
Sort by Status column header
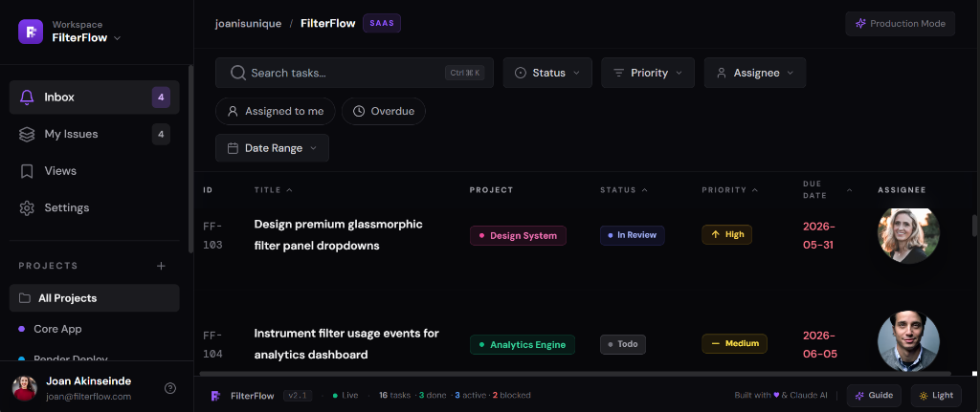tap(624, 190)
